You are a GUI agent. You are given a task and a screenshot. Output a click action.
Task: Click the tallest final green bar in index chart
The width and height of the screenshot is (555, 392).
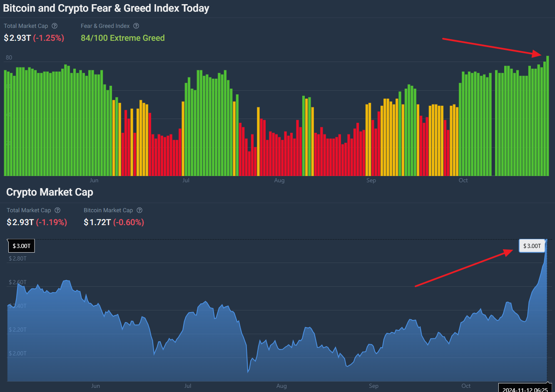pos(548,116)
